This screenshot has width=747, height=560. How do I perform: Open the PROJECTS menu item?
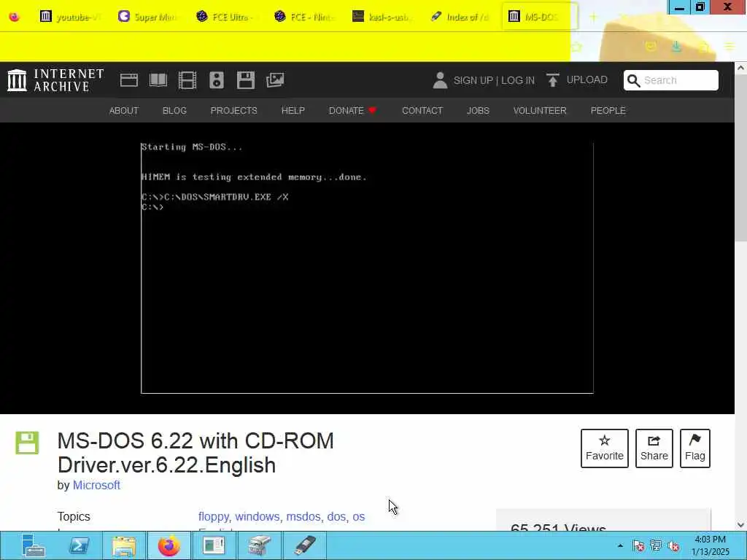tap(234, 111)
